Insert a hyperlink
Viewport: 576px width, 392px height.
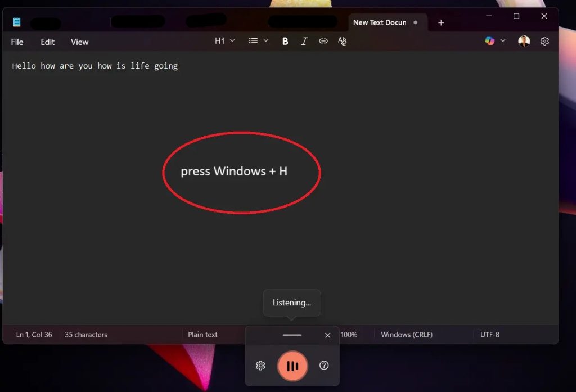[x=323, y=40]
